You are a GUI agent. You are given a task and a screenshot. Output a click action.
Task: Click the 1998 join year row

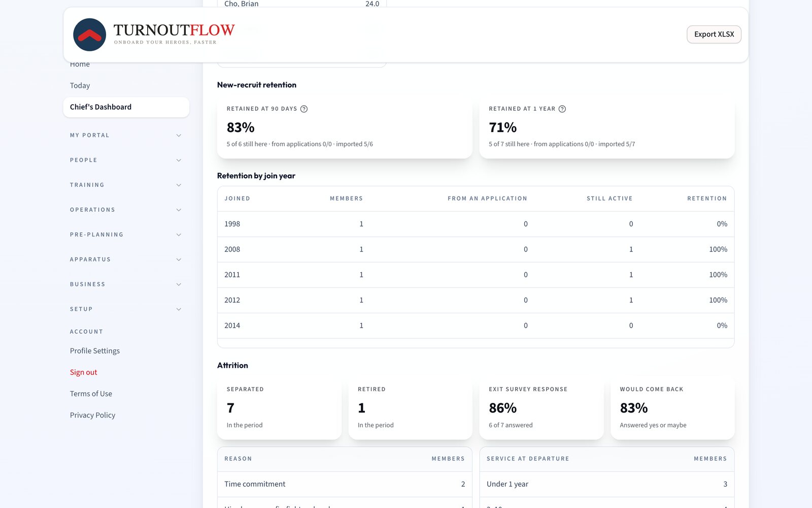(476, 224)
